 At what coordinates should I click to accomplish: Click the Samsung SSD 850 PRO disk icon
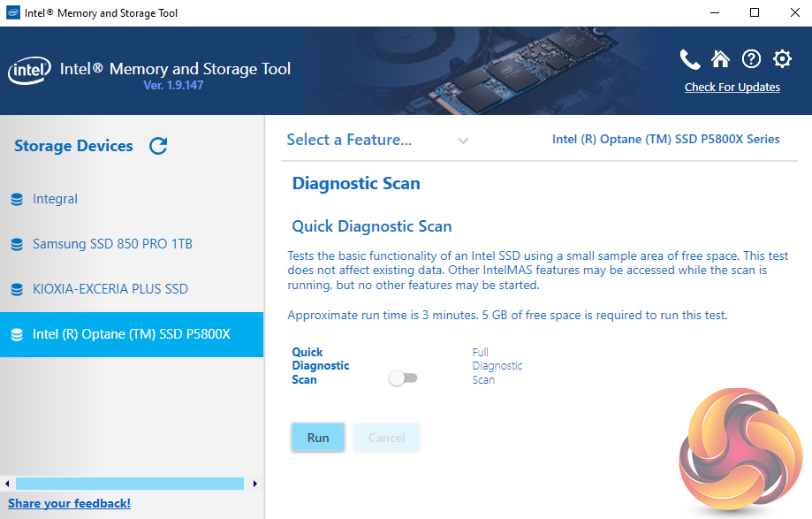tap(17, 245)
